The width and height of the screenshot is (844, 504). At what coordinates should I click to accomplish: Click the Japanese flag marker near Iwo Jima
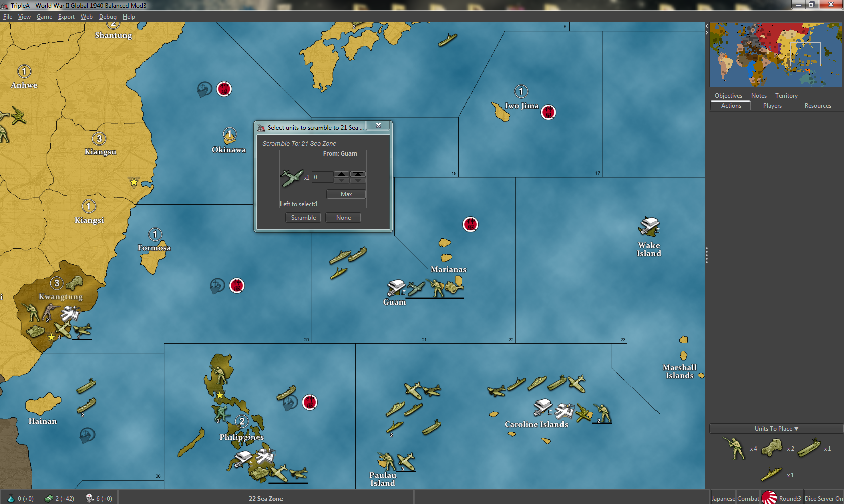pyautogui.click(x=548, y=112)
